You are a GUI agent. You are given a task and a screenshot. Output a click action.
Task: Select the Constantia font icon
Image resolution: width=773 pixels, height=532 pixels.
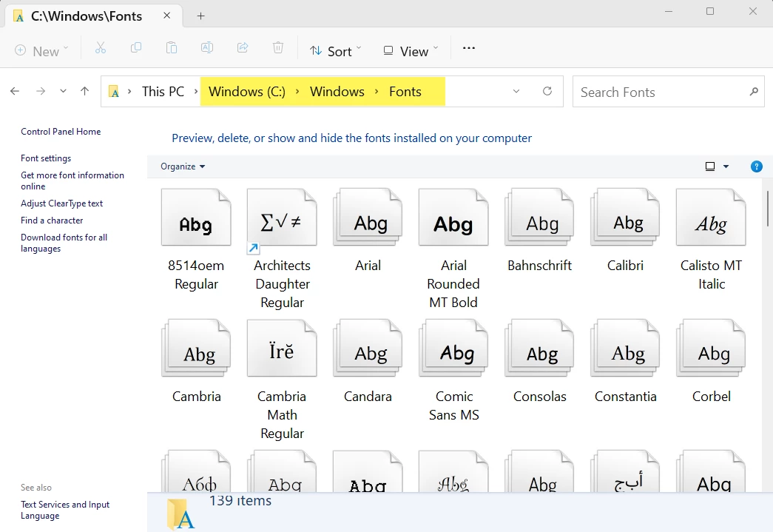(x=625, y=349)
